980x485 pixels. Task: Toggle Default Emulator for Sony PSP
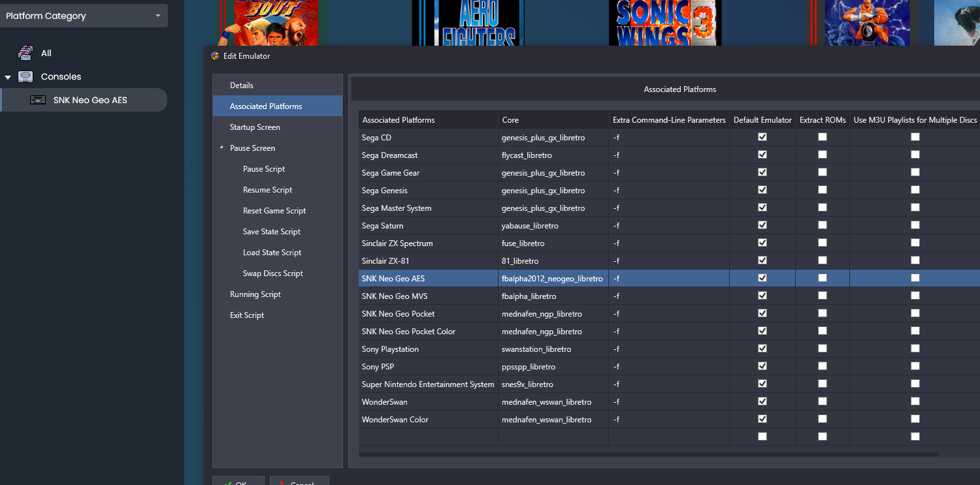click(x=762, y=366)
